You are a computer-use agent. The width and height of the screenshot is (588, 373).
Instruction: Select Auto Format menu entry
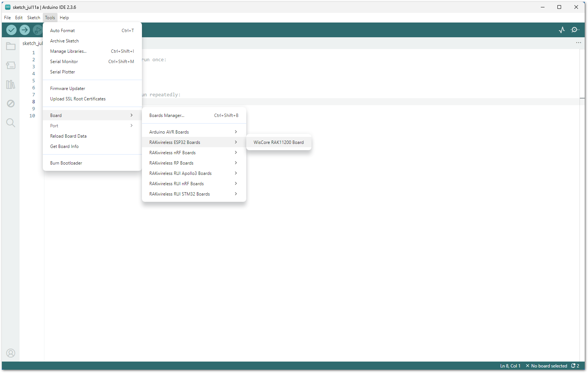(x=92, y=31)
